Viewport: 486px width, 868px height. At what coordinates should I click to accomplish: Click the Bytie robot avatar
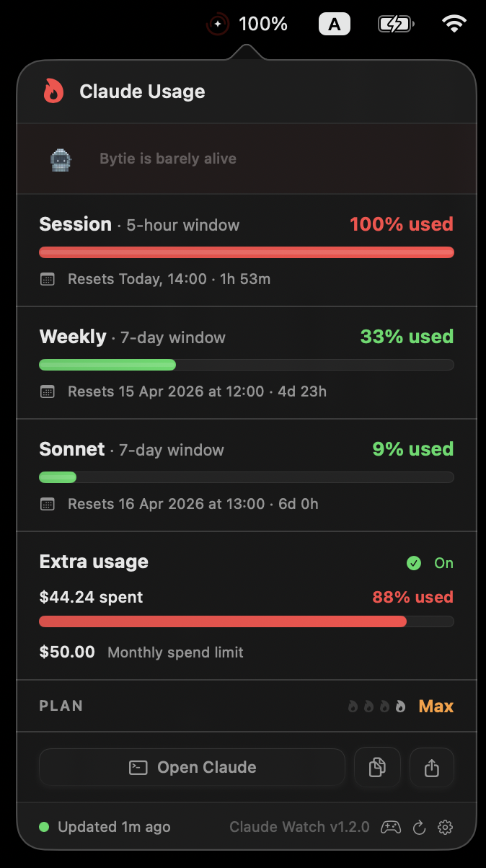pos(61,159)
